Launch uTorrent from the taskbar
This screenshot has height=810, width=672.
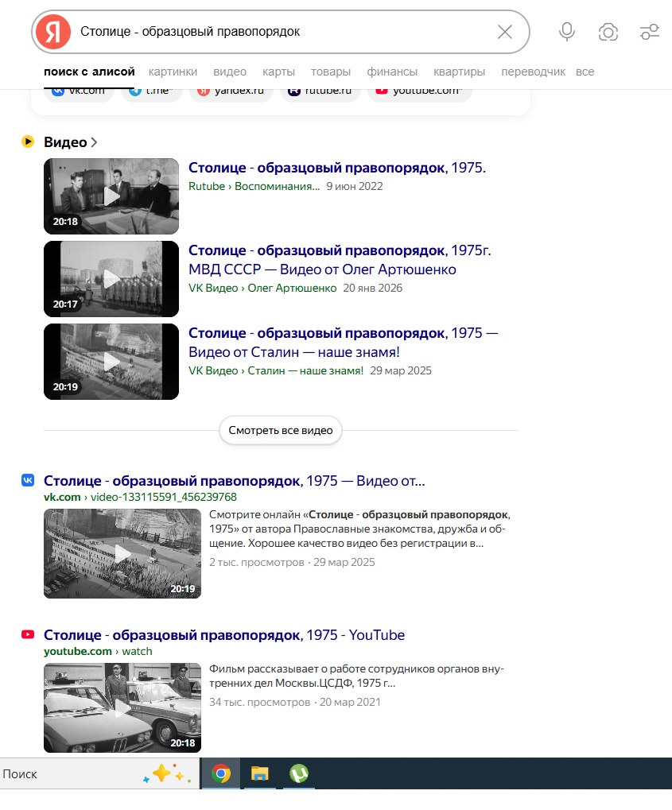point(298,773)
